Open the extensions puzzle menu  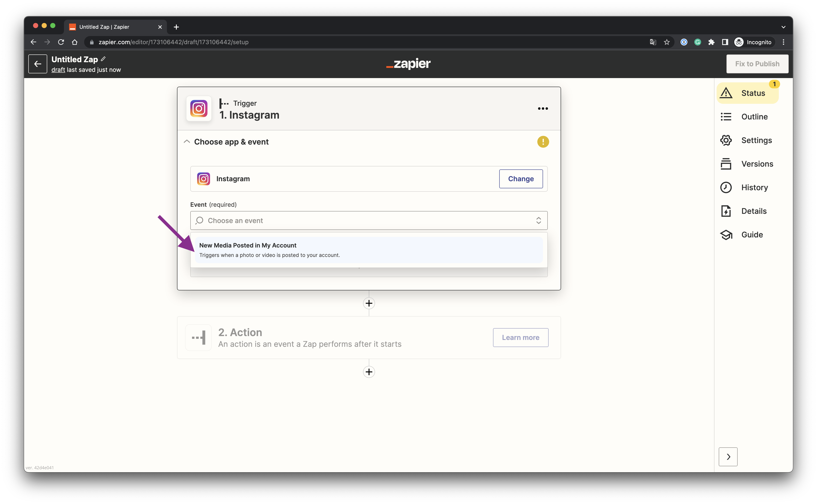coord(711,42)
